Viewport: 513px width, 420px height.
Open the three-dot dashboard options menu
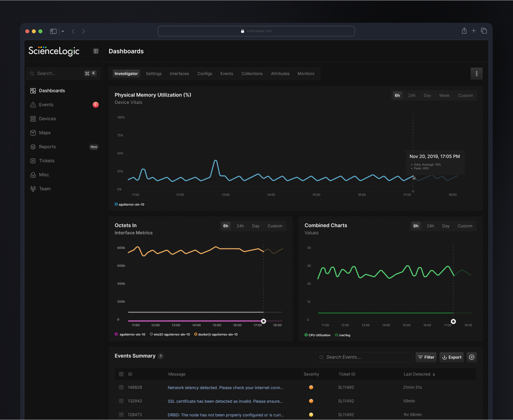point(476,74)
